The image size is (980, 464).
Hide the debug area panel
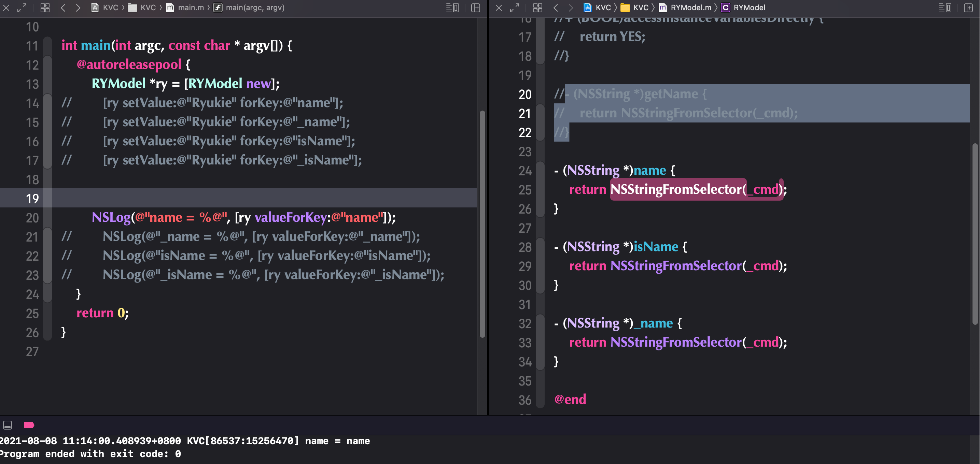point(8,425)
